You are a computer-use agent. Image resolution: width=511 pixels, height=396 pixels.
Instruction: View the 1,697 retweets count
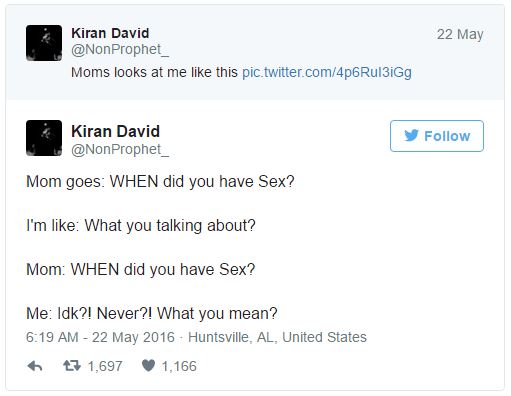pos(105,366)
